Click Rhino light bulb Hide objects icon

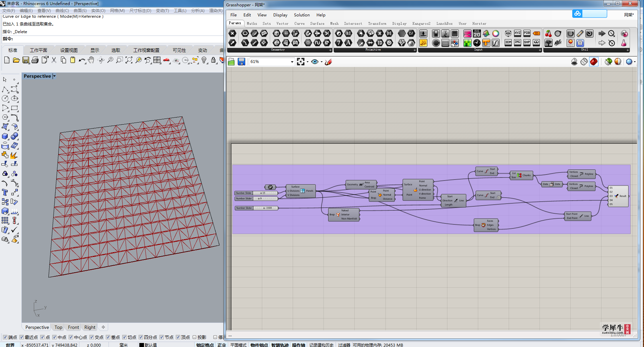coord(204,60)
